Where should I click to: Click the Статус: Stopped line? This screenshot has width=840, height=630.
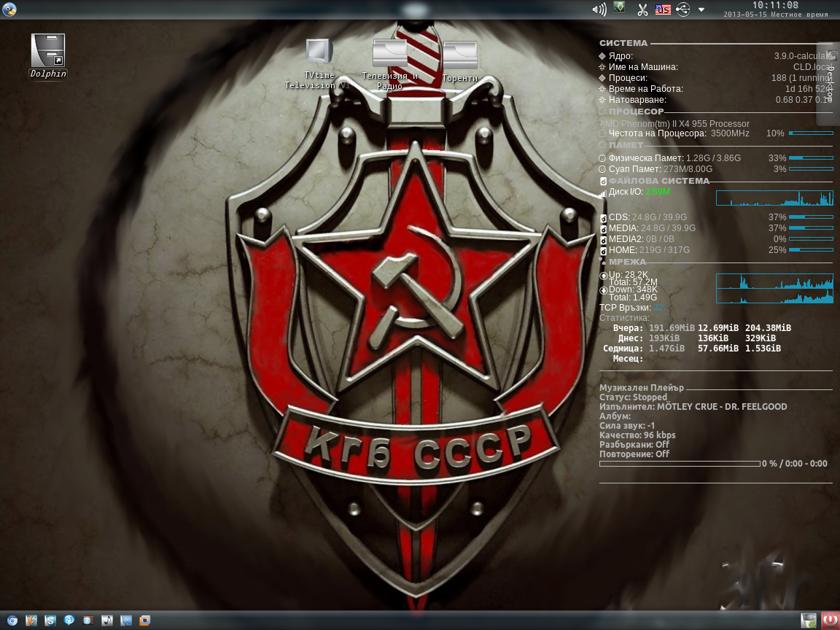[x=633, y=397]
